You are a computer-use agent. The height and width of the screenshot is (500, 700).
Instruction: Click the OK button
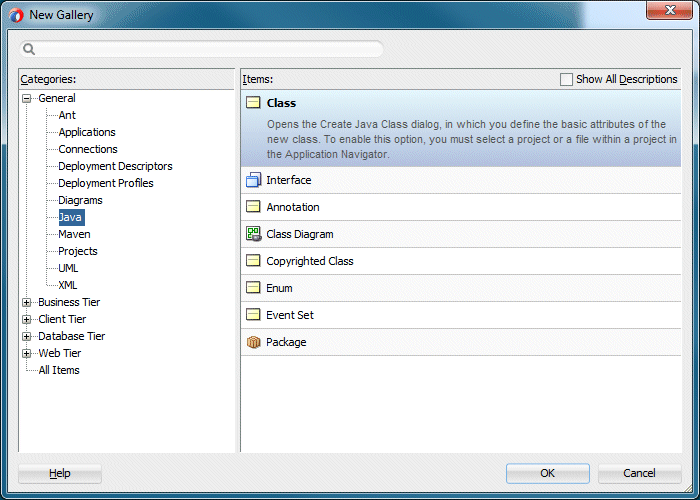(548, 473)
